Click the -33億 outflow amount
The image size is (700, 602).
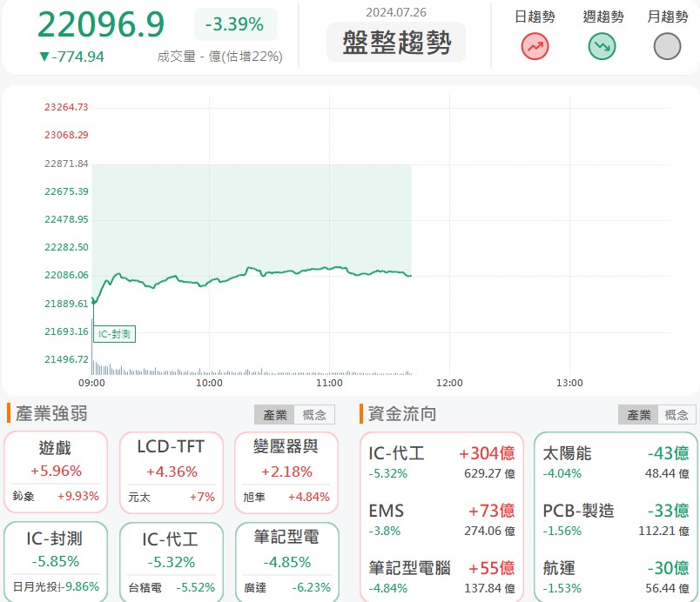(x=669, y=511)
